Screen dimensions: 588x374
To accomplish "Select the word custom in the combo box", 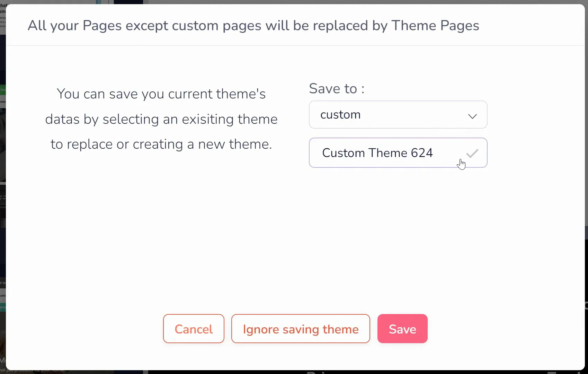I will [x=340, y=115].
